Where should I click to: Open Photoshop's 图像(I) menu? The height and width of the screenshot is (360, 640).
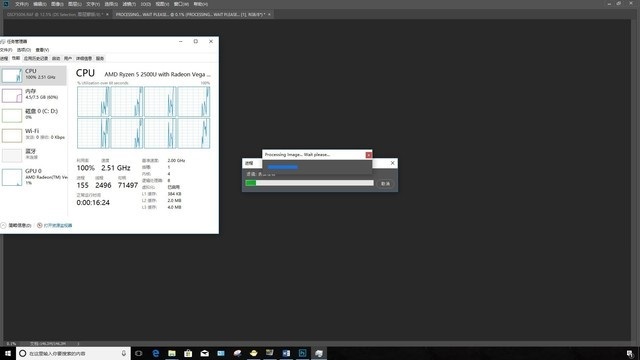(x=57, y=4)
